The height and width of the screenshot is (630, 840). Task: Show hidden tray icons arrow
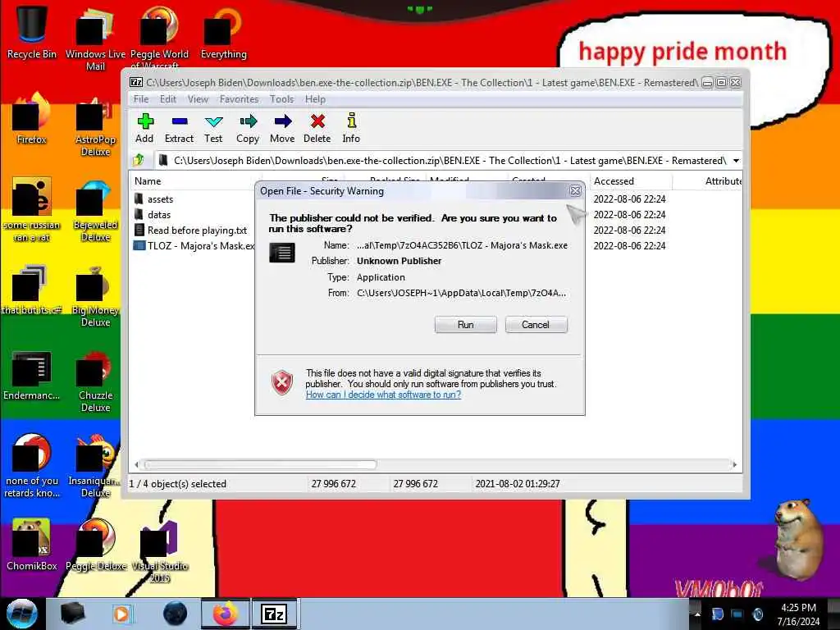coord(697,614)
